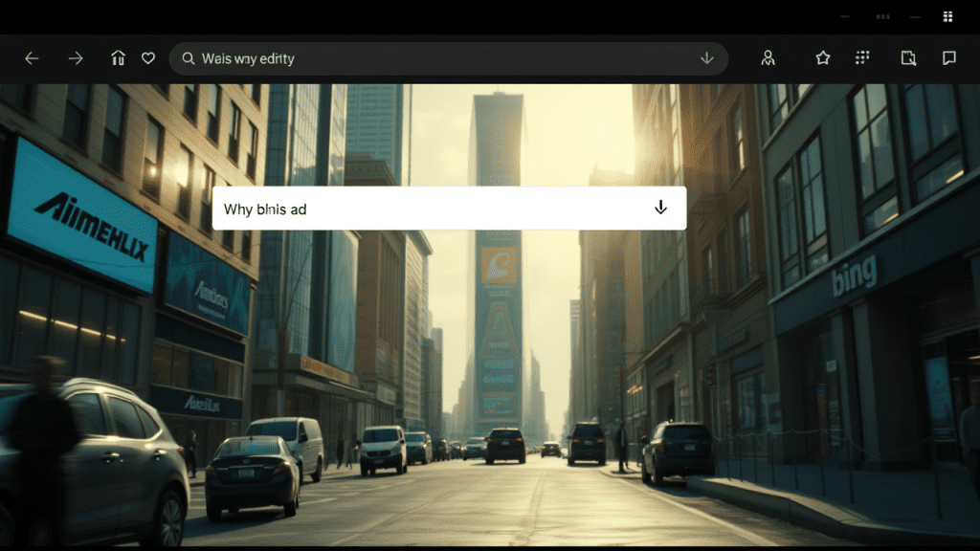Expand the address bar down arrow
The height and width of the screenshot is (551, 980).
(707, 58)
